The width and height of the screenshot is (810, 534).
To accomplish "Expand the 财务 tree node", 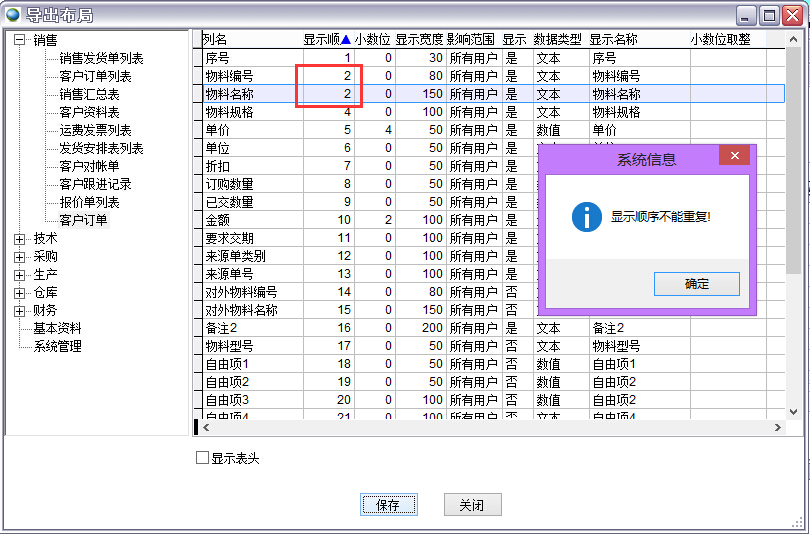I will [x=20, y=311].
